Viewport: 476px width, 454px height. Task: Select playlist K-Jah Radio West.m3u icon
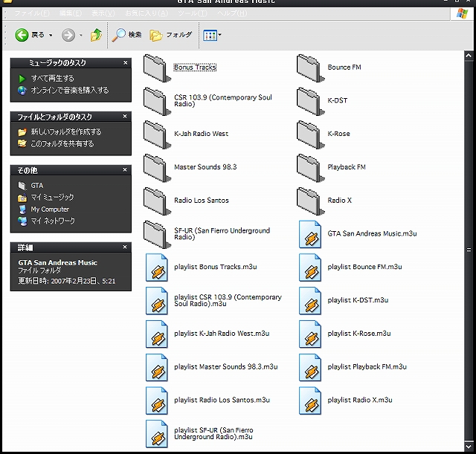pyautogui.click(x=157, y=334)
